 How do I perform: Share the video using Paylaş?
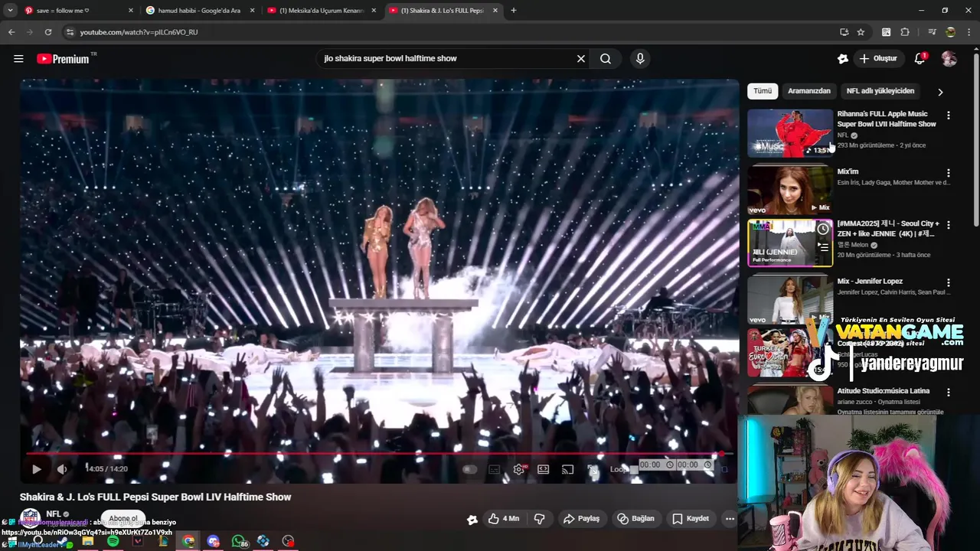tap(582, 519)
